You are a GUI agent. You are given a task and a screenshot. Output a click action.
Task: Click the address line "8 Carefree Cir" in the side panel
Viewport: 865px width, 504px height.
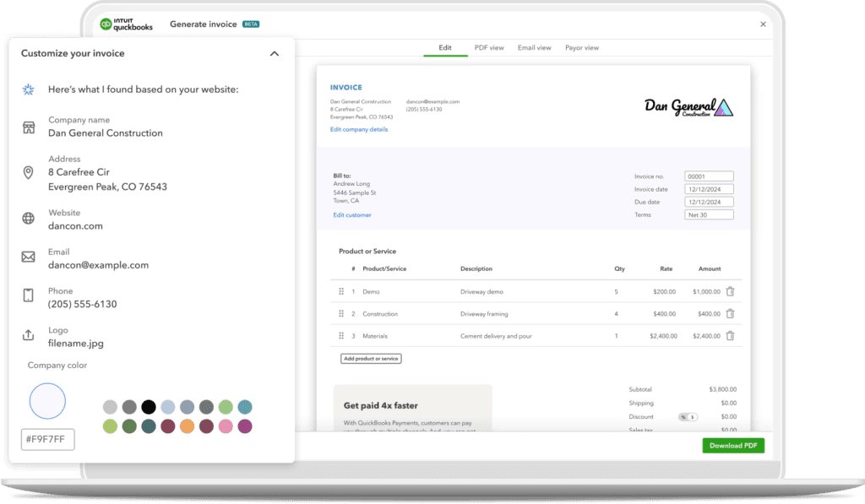pos(79,172)
